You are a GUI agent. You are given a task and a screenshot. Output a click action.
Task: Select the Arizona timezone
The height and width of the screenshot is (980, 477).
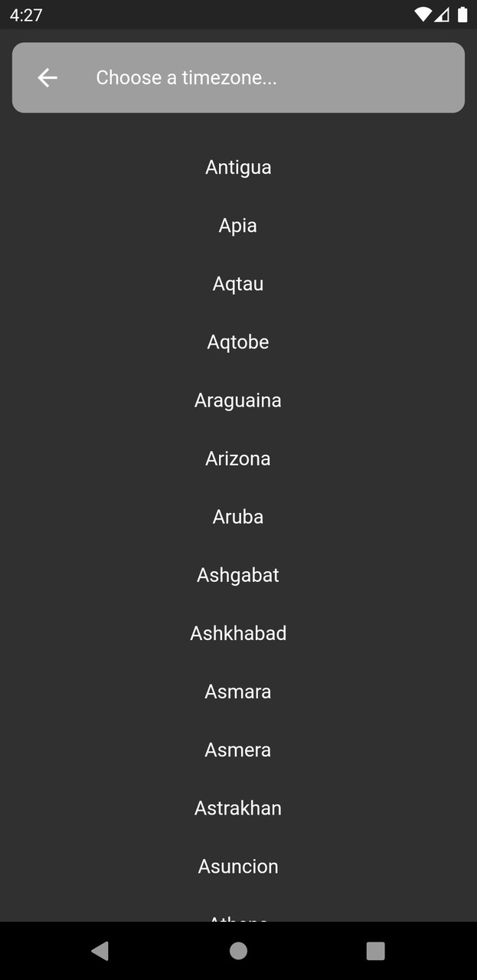pos(238,458)
